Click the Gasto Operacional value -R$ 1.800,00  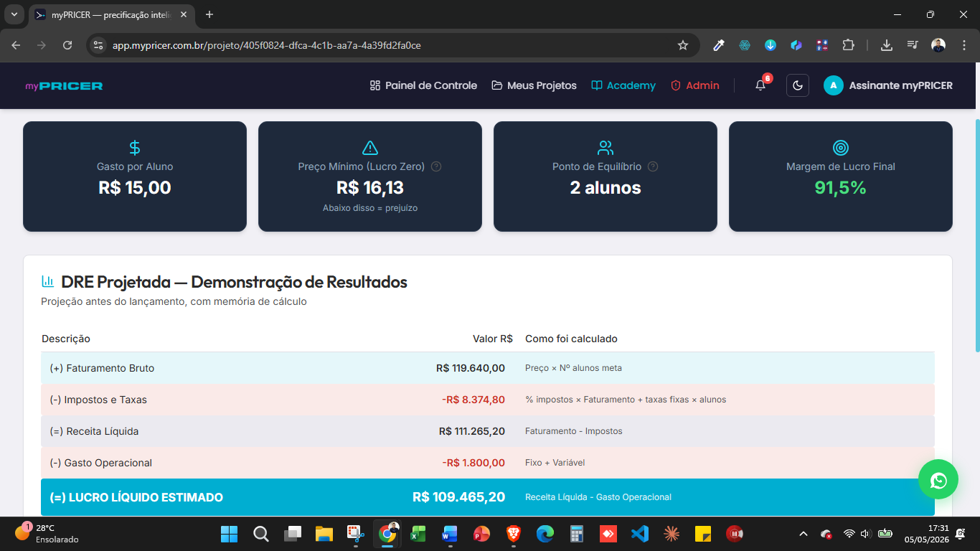coord(473,463)
